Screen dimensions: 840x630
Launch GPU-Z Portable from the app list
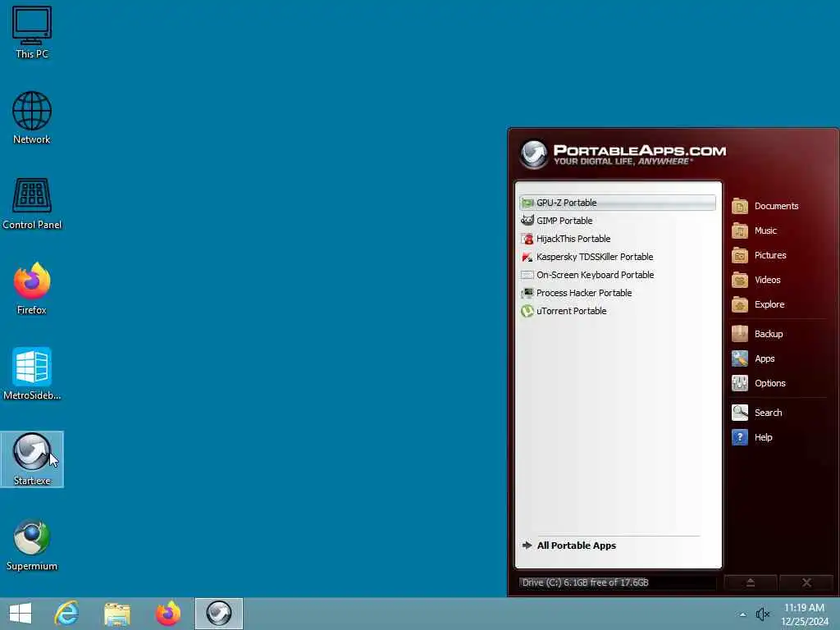coord(617,203)
